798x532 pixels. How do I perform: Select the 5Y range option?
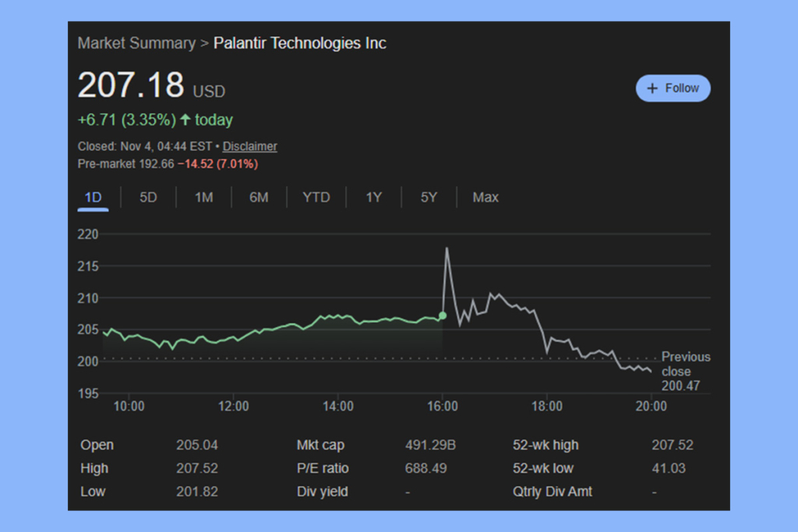click(x=428, y=197)
